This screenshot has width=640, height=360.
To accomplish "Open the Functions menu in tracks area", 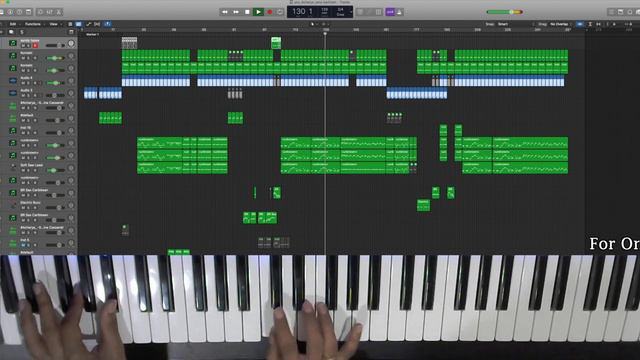I will point(33,24).
